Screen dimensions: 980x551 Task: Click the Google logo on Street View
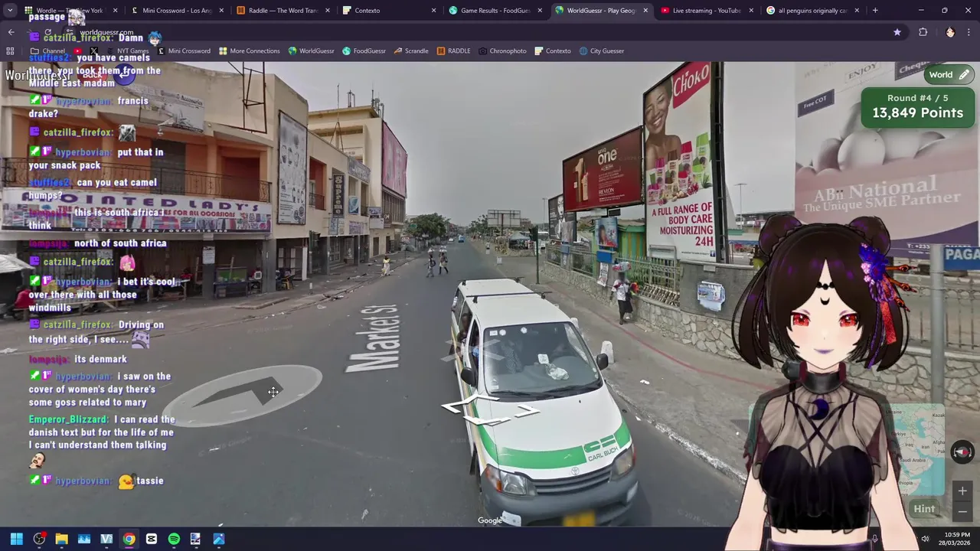490,520
